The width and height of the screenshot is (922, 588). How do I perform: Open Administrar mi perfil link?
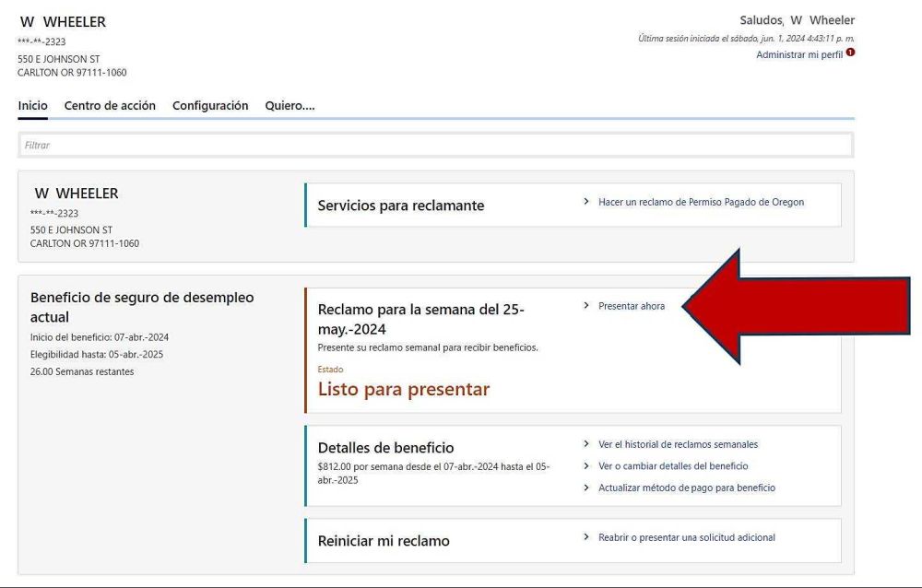pos(798,55)
